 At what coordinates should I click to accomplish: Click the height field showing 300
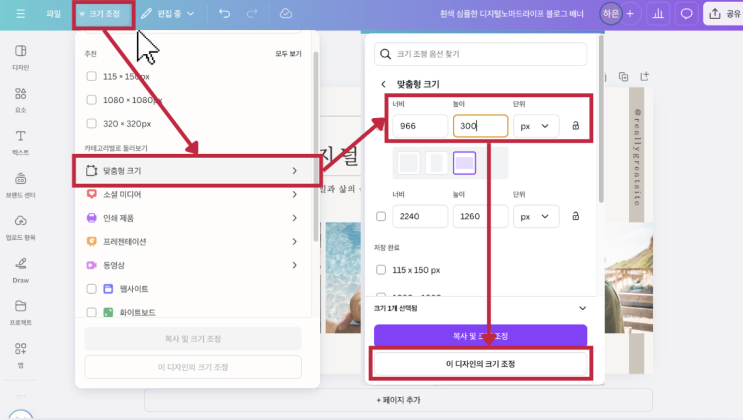click(x=480, y=126)
